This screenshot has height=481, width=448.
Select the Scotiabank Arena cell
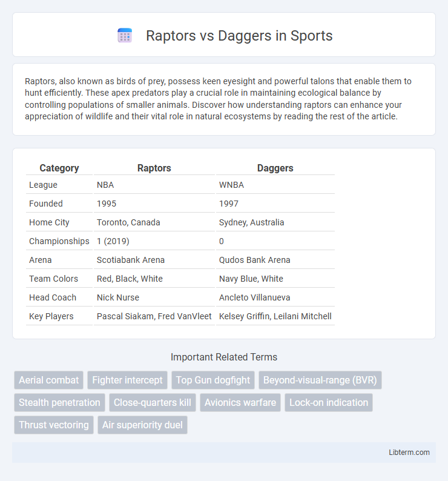coord(154,260)
